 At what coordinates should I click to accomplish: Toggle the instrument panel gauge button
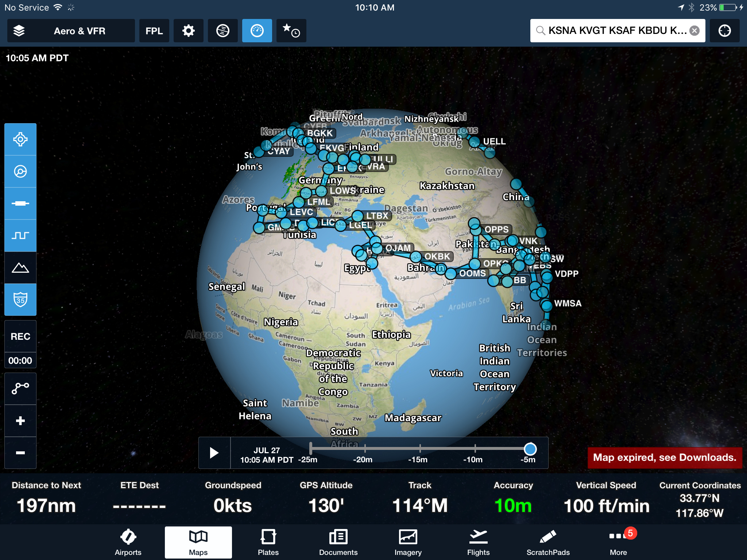(257, 31)
